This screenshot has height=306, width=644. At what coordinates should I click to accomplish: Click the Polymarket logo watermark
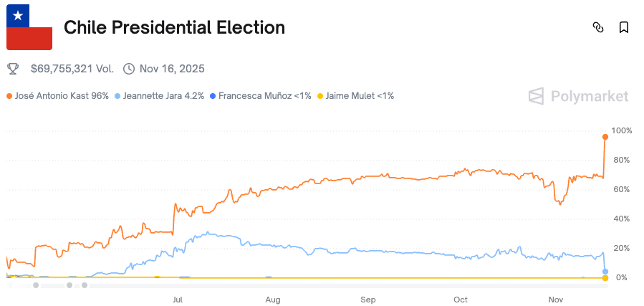click(578, 96)
